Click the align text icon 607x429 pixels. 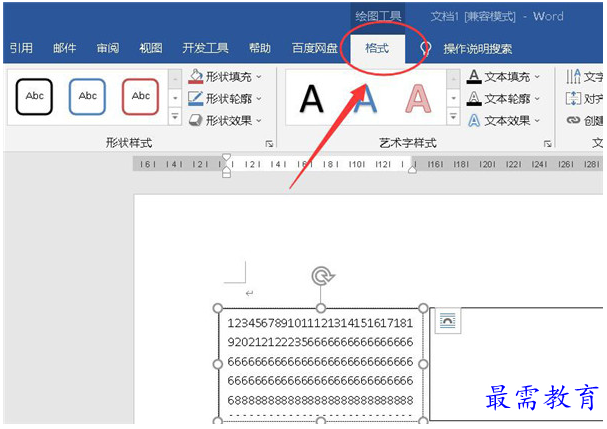coord(573,99)
